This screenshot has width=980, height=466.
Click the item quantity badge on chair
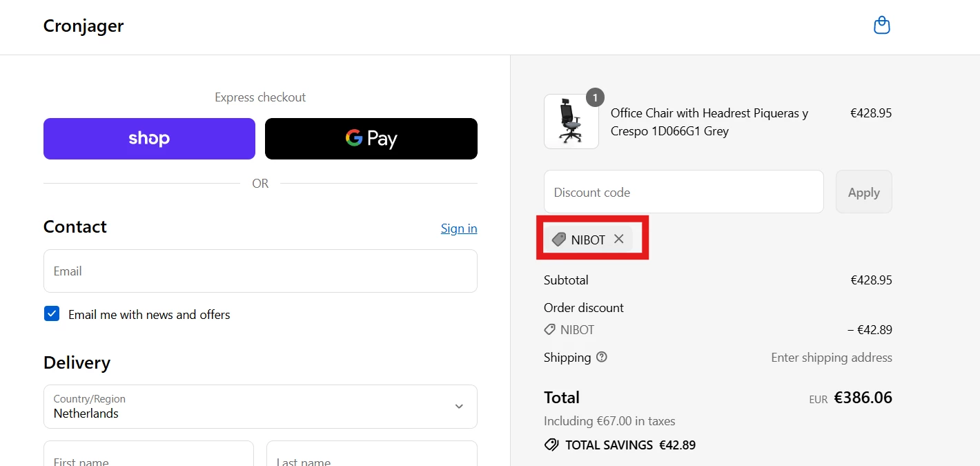595,97
